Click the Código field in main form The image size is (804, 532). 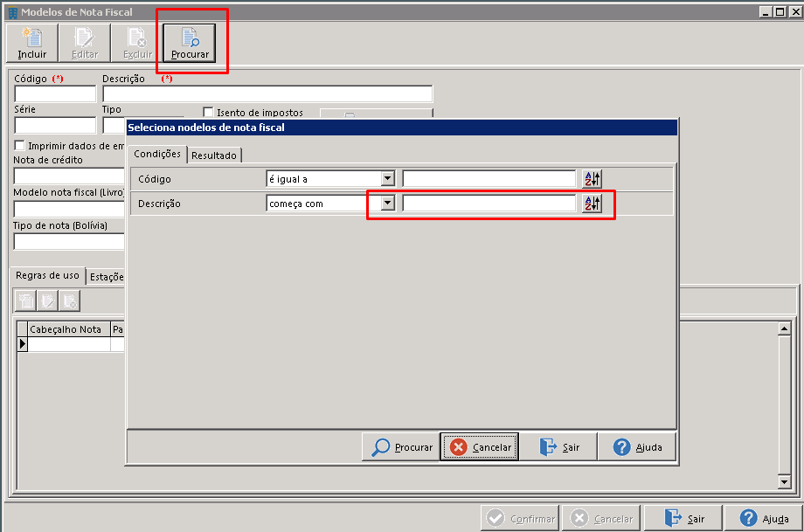(55, 93)
